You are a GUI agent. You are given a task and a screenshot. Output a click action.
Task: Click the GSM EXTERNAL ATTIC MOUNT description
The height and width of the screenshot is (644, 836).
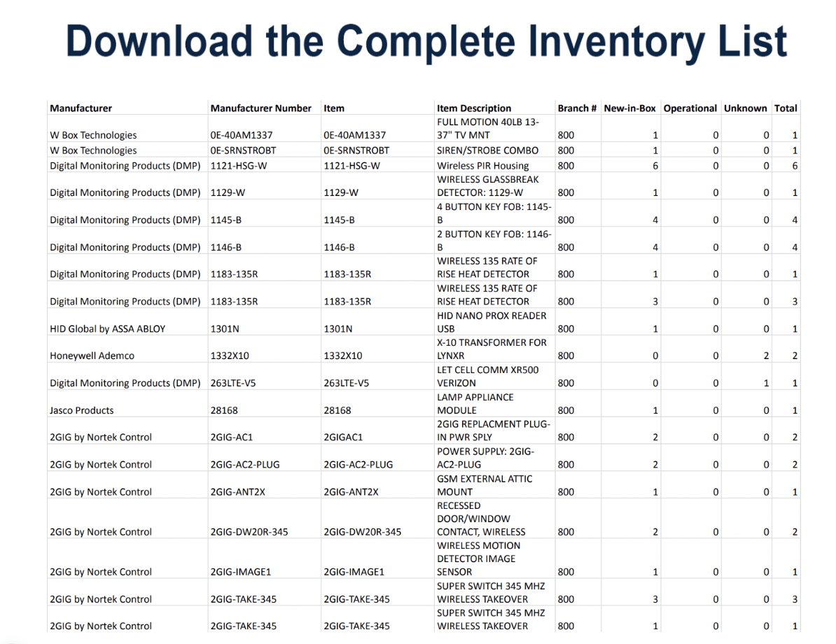tap(485, 485)
